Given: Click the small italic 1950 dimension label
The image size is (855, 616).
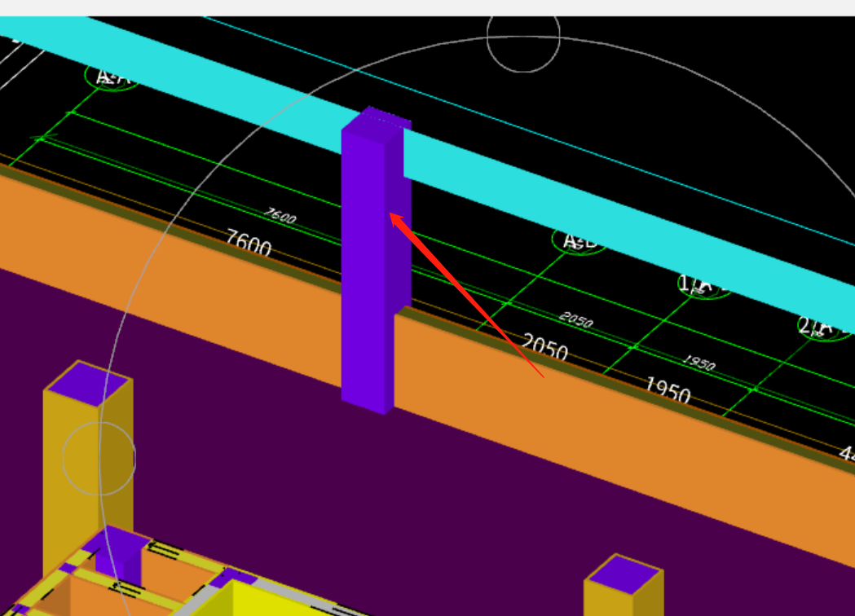Looking at the screenshot, I should [699, 363].
